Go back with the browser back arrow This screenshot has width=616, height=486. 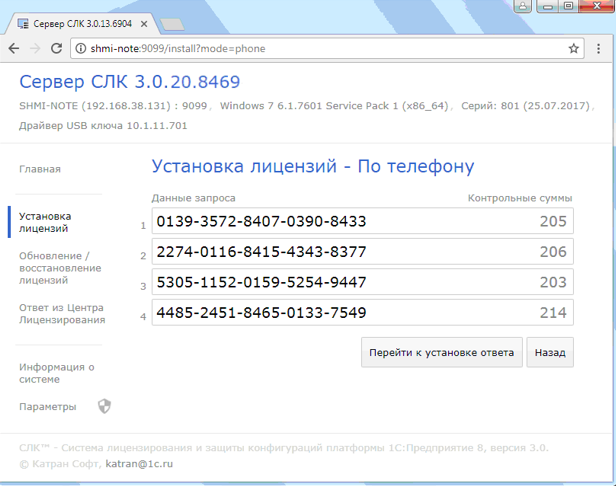pos(14,48)
